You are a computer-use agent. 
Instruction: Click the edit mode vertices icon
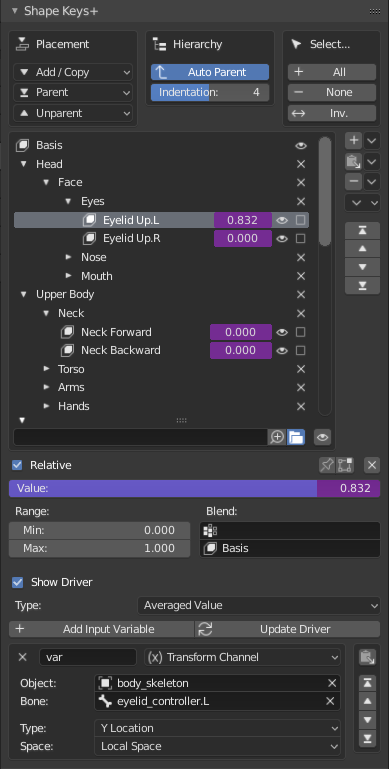pyautogui.click(x=345, y=465)
